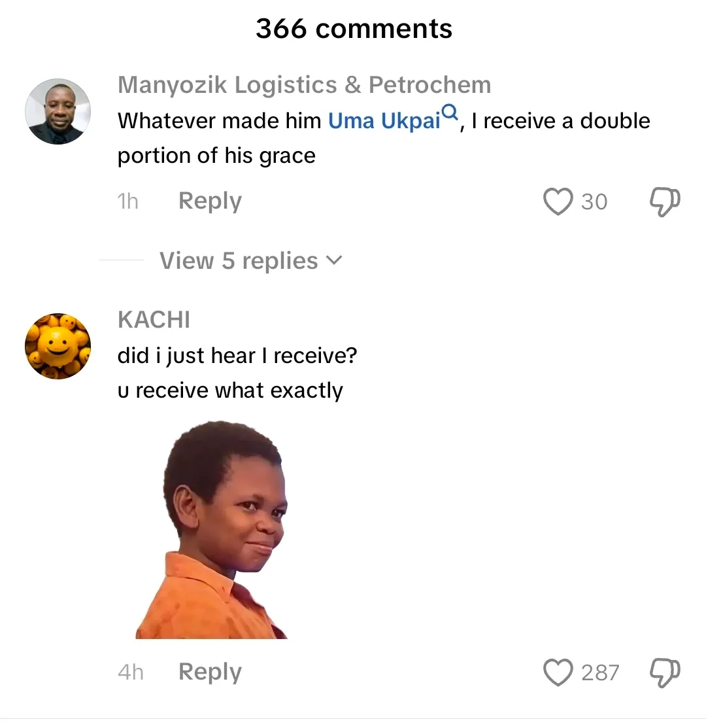Open the boy sticker image in KACHI's comment

click(212, 530)
